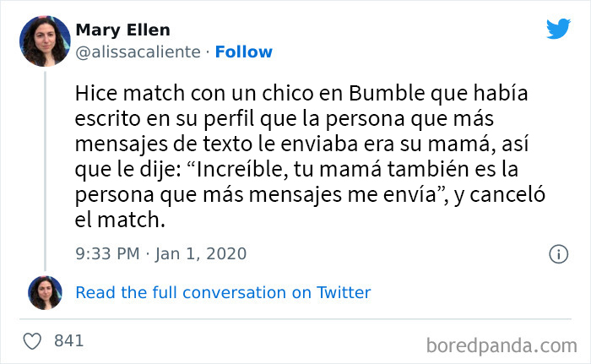
Task: Open Mary Ellen's large profile photo
Action: click(x=44, y=41)
